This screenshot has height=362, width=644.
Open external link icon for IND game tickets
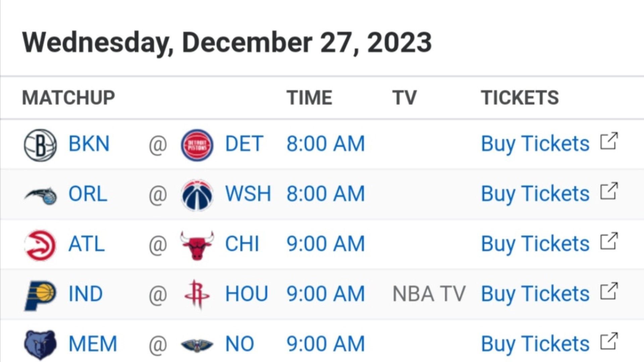point(609,291)
